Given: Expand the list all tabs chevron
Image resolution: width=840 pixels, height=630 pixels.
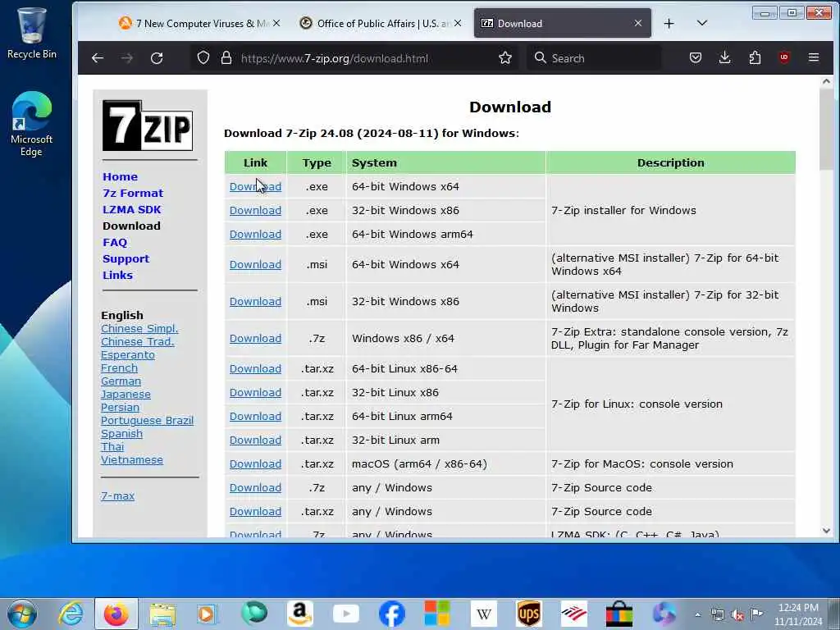Looking at the screenshot, I should (702, 23).
